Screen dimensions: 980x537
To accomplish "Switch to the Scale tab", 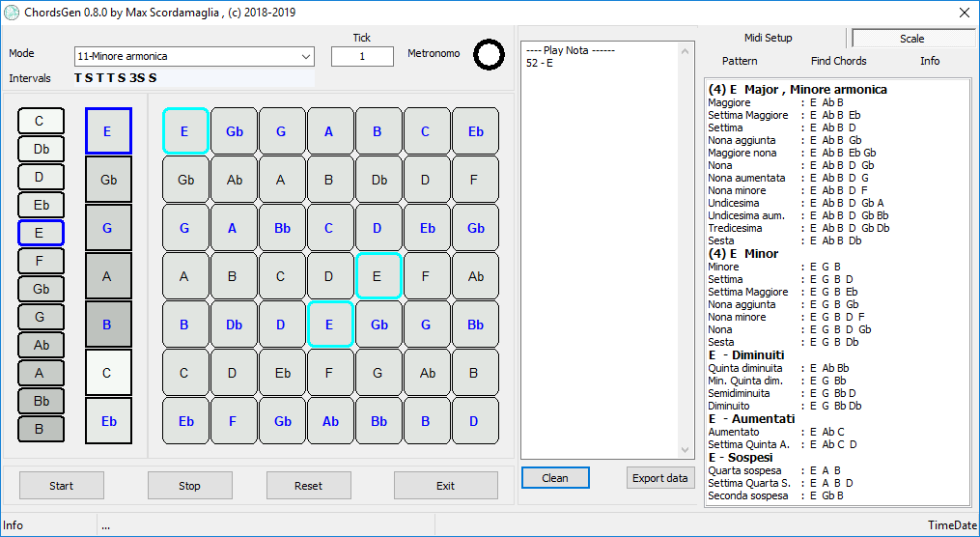I will pyautogui.click(x=911, y=39).
